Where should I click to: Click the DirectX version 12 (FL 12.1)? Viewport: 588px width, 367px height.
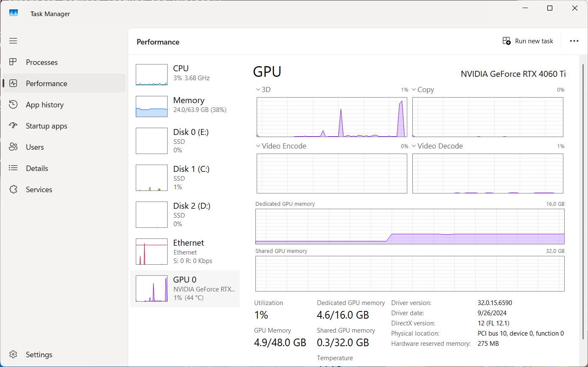[493, 323]
